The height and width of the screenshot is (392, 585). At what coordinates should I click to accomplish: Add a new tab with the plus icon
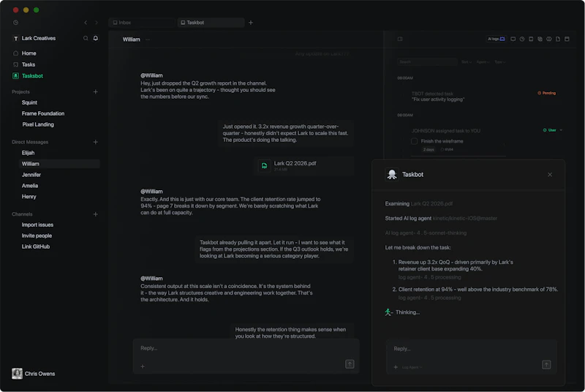(251, 23)
